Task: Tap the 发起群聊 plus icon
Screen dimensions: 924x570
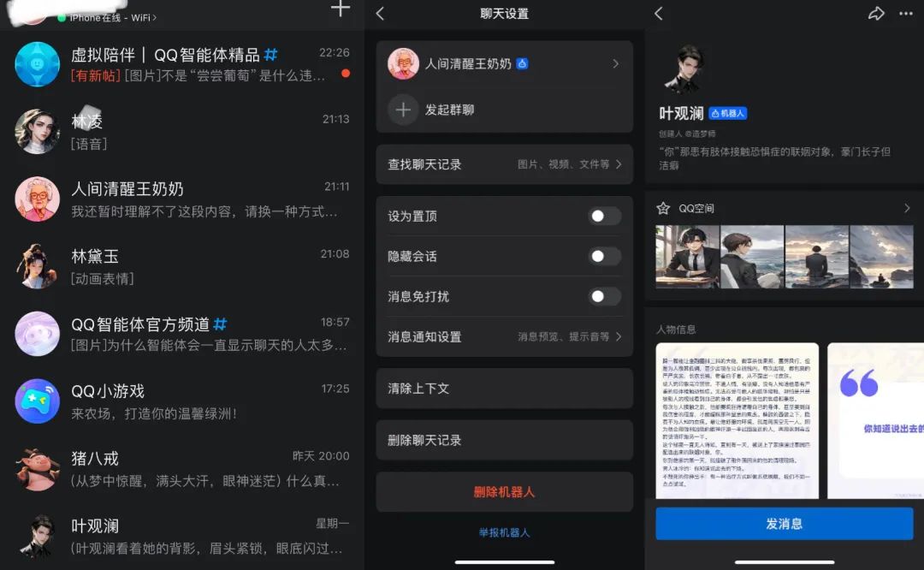Action: [x=403, y=110]
